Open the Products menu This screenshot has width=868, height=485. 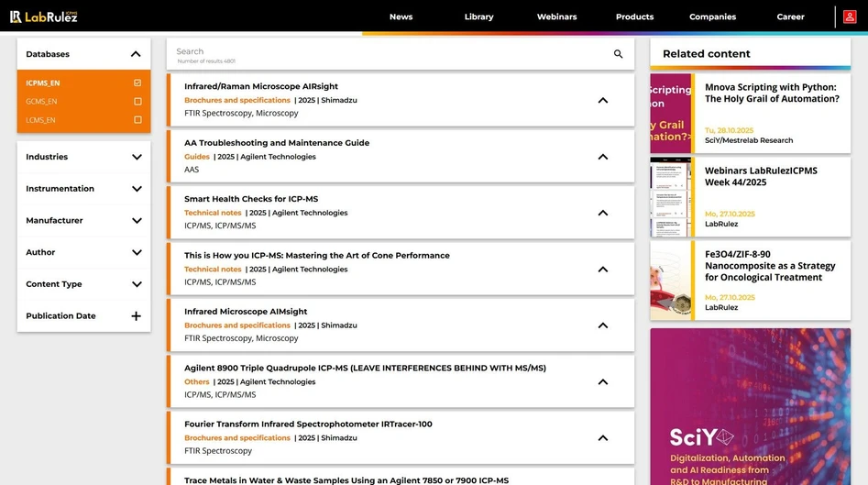click(x=634, y=17)
